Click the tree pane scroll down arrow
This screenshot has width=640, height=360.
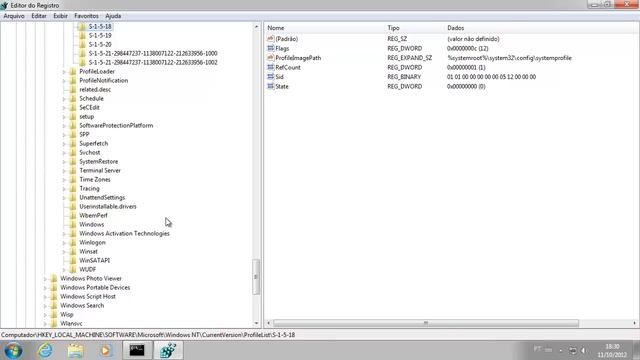[256, 323]
